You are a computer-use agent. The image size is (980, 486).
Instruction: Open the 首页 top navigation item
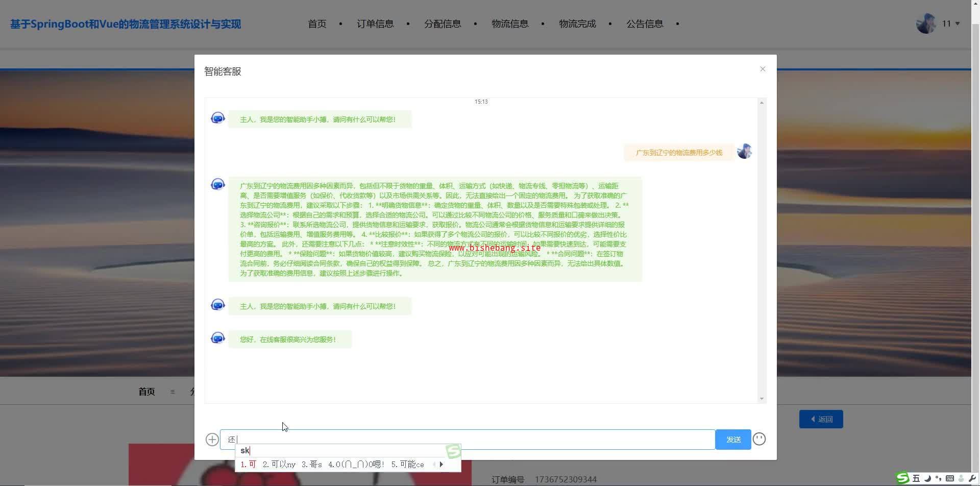[317, 24]
